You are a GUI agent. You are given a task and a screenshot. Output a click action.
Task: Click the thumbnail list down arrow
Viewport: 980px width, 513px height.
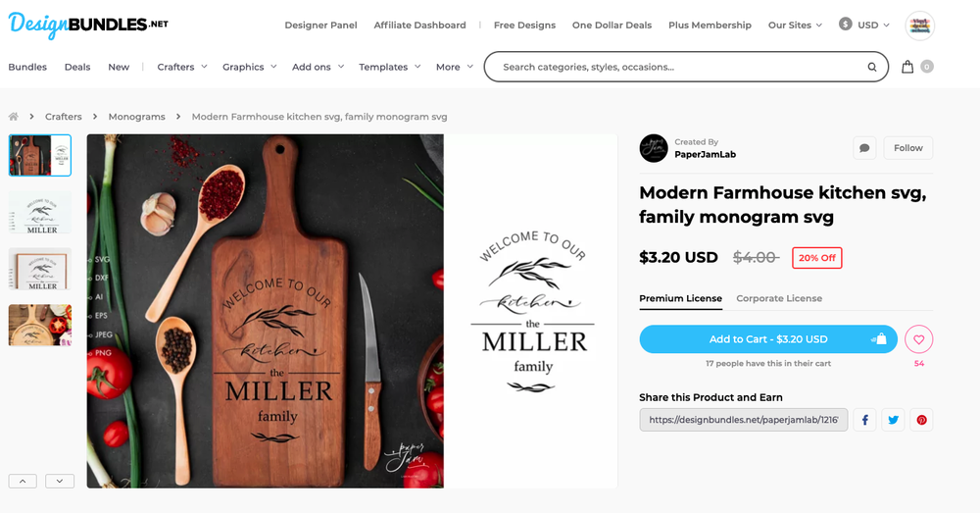point(60,481)
